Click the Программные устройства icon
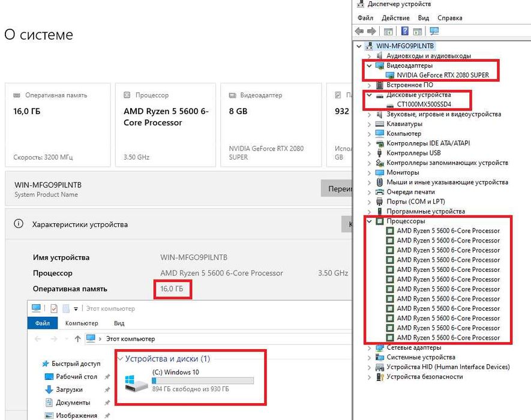The height and width of the screenshot is (420, 531). point(380,211)
